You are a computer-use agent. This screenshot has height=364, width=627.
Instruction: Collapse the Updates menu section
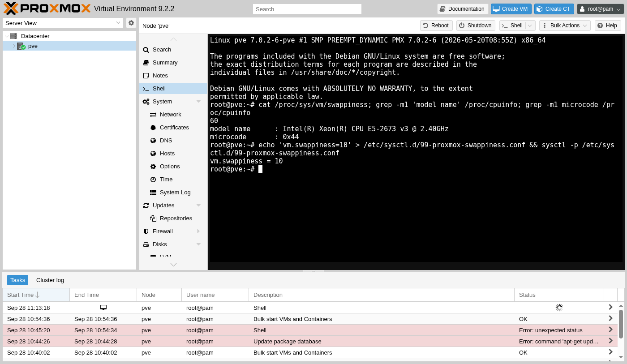tap(198, 206)
